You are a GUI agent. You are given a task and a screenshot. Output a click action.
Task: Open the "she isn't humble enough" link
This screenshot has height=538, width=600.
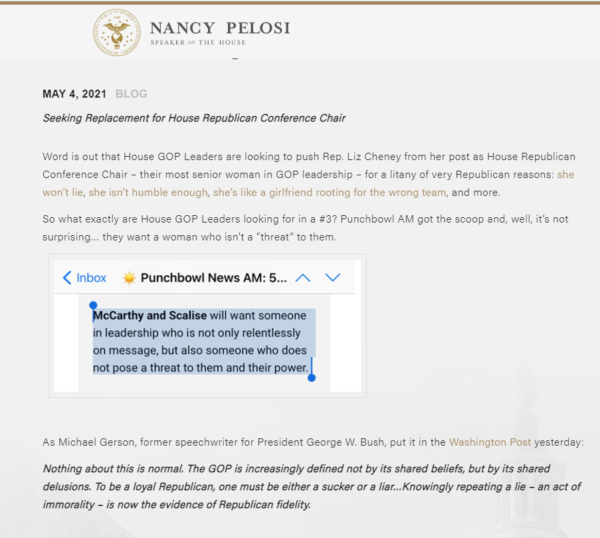pyautogui.click(x=148, y=192)
